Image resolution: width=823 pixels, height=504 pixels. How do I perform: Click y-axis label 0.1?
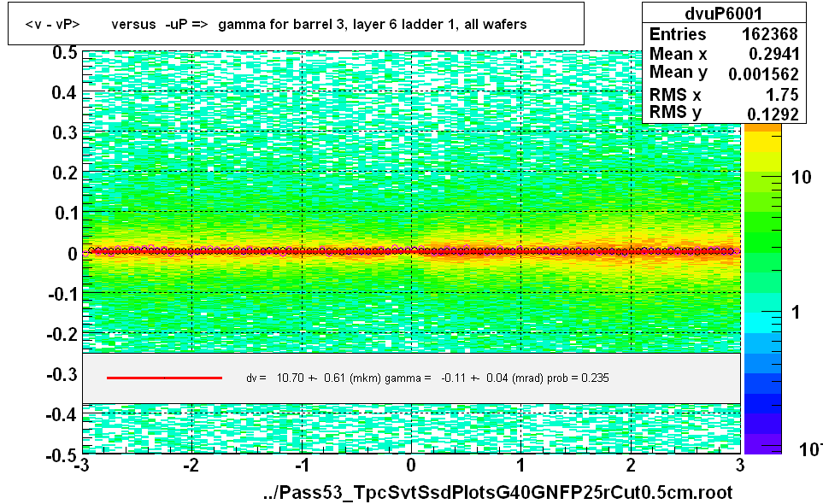click(66, 213)
